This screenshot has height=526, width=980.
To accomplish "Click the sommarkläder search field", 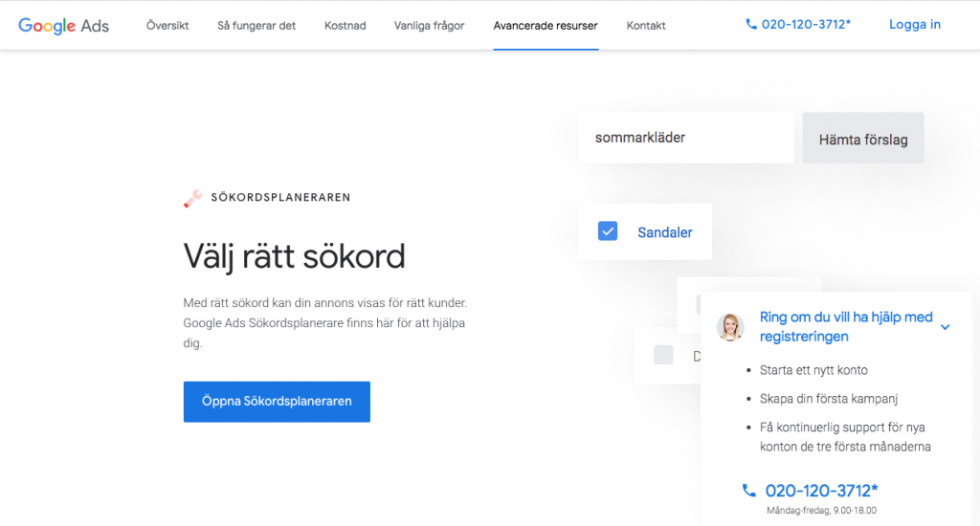I will [686, 138].
